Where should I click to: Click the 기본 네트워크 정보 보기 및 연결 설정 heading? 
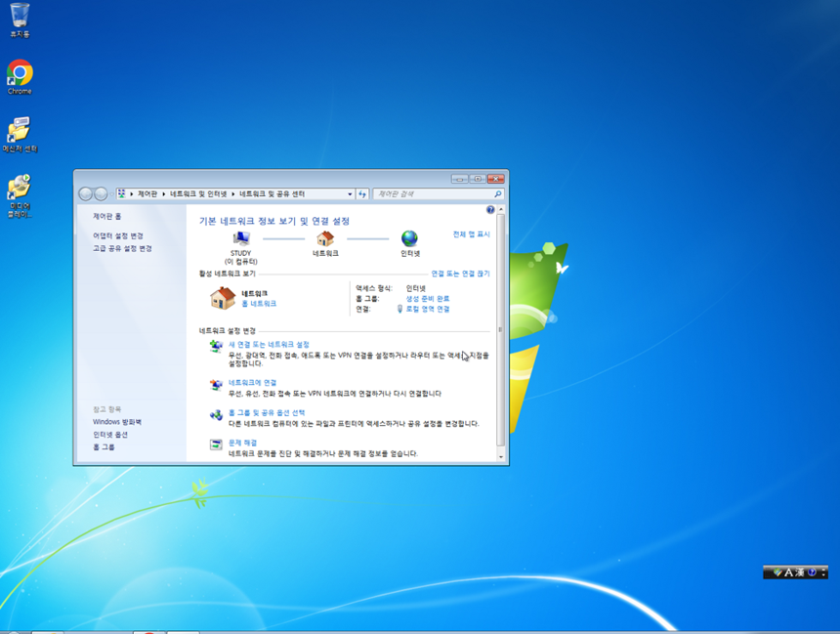[x=274, y=221]
